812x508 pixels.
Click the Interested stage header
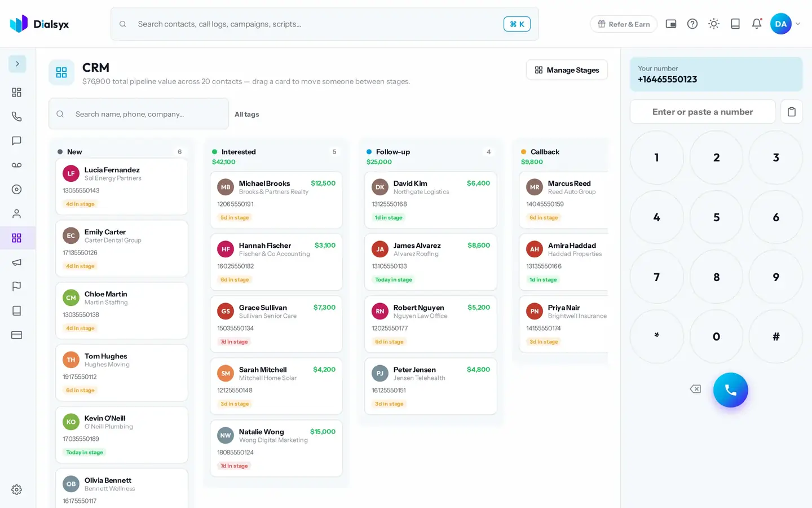pos(239,152)
